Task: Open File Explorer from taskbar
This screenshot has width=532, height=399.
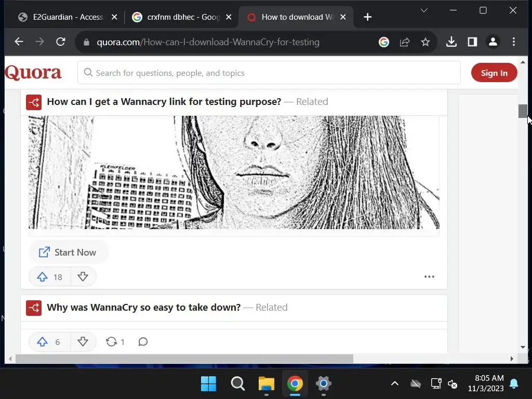Action: coord(267,384)
